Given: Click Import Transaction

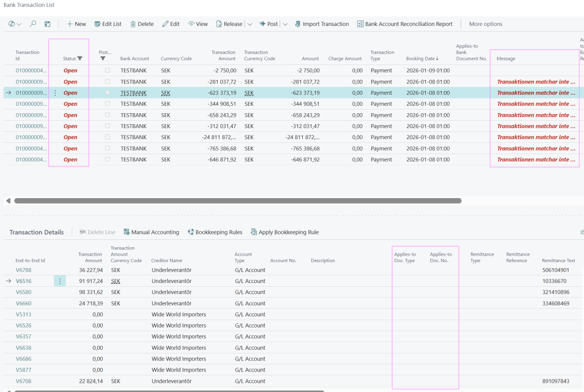Looking at the screenshot, I should 322,24.
